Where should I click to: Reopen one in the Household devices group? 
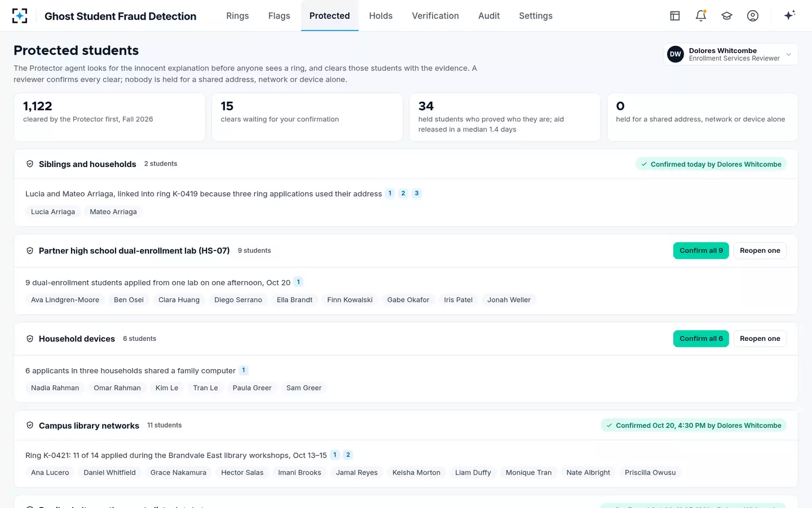[x=760, y=339]
